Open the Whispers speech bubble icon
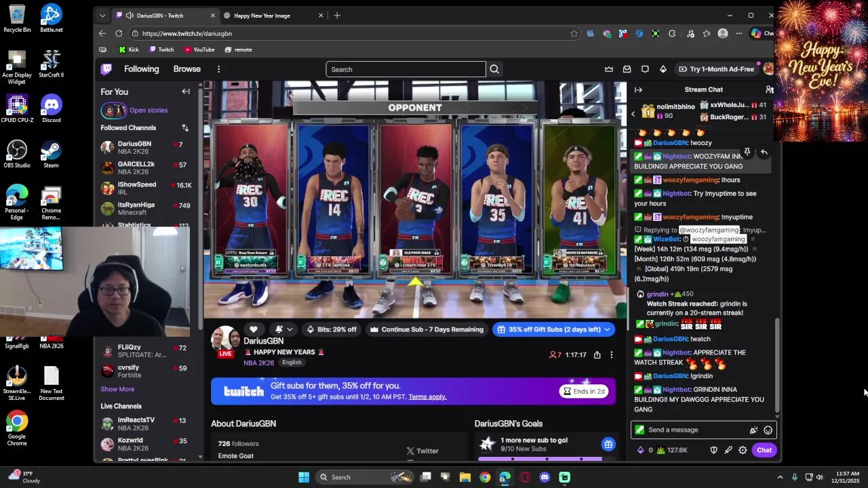868x488 pixels. point(645,69)
